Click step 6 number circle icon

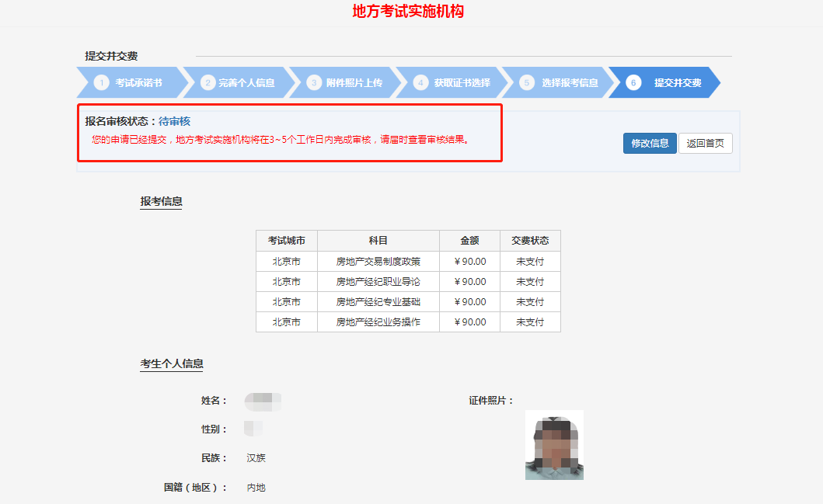pyautogui.click(x=633, y=82)
